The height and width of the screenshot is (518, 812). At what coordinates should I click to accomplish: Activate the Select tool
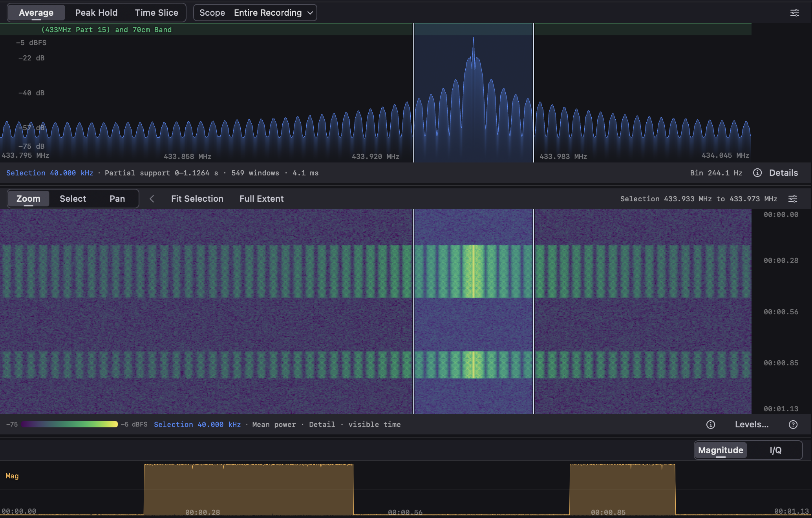(73, 199)
